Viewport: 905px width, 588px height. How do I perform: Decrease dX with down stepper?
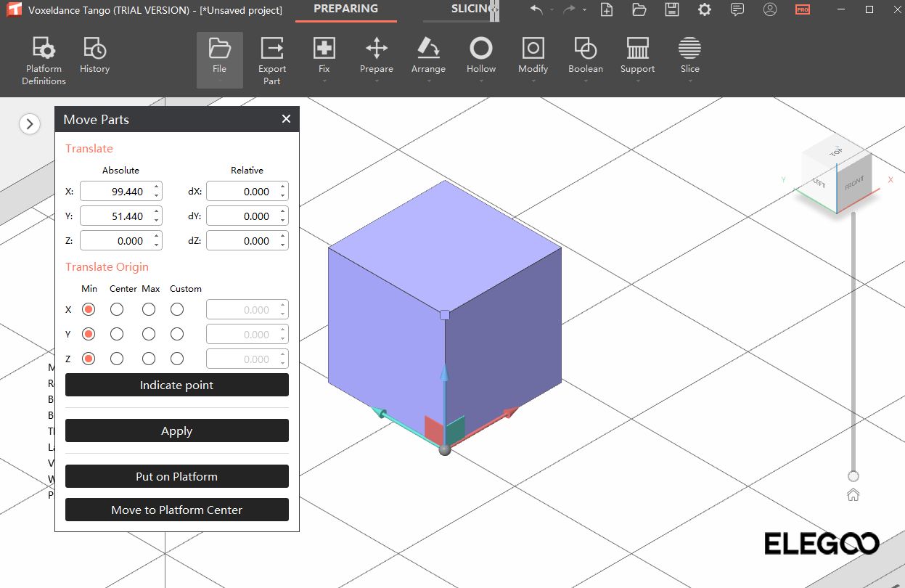pos(283,197)
